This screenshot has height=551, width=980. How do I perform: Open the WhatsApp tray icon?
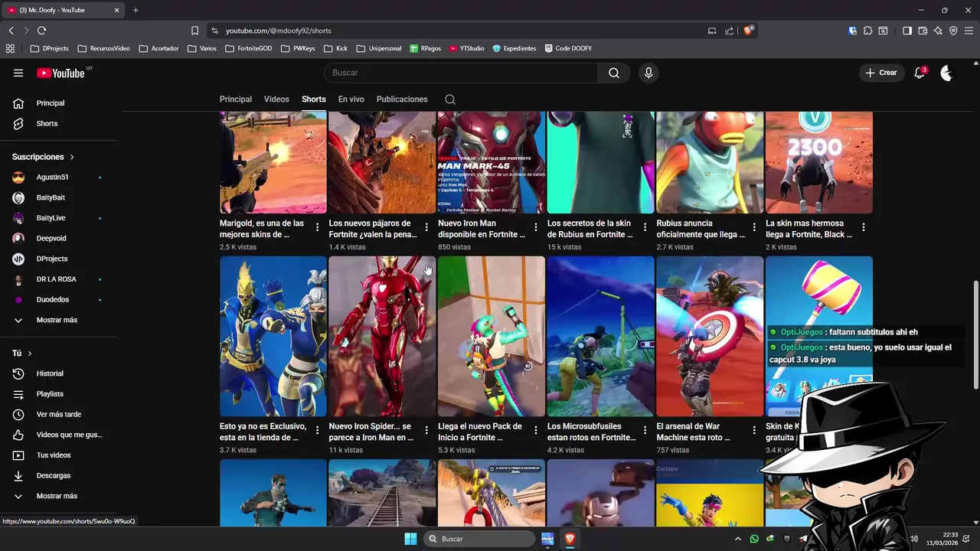click(x=754, y=539)
